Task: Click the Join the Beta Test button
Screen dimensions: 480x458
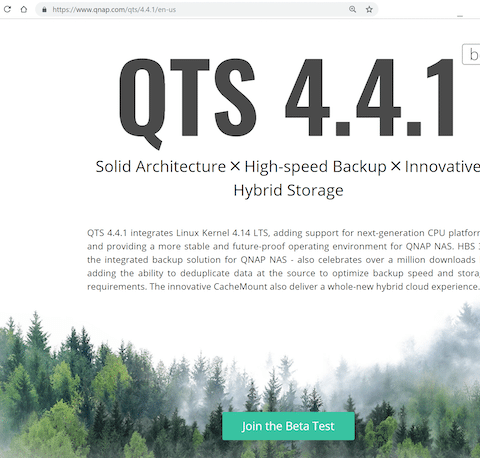Action: point(288,426)
